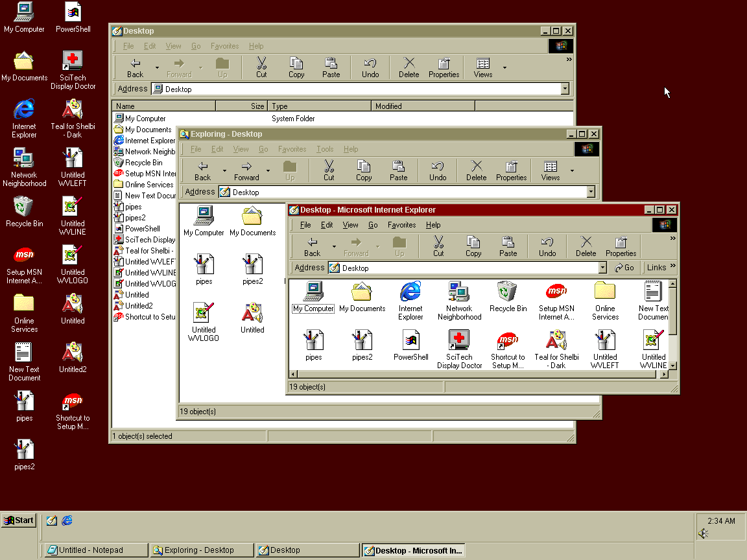Open the Address dropdown in the rear Desktop window
Screen dimensions: 747x560
click(x=565, y=89)
